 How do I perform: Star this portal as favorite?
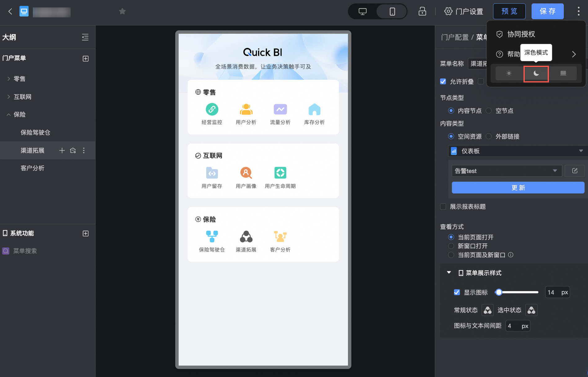coord(122,11)
